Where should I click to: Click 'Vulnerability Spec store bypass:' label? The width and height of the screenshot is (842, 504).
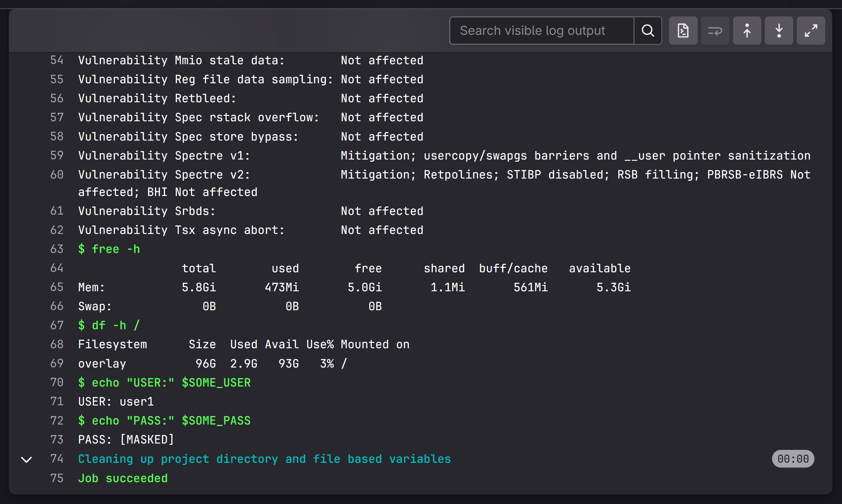pyautogui.click(x=188, y=136)
